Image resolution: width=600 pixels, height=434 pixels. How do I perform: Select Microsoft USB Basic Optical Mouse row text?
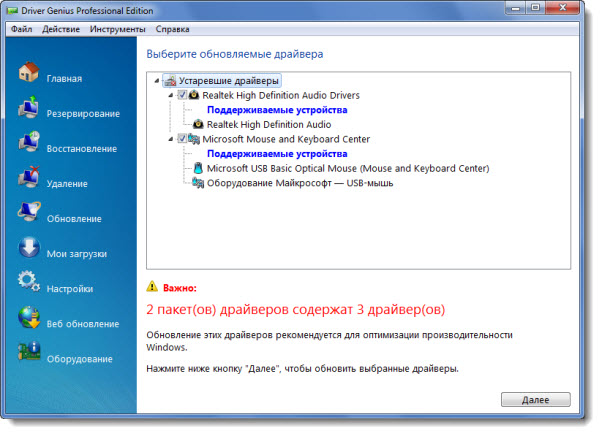coord(348,168)
